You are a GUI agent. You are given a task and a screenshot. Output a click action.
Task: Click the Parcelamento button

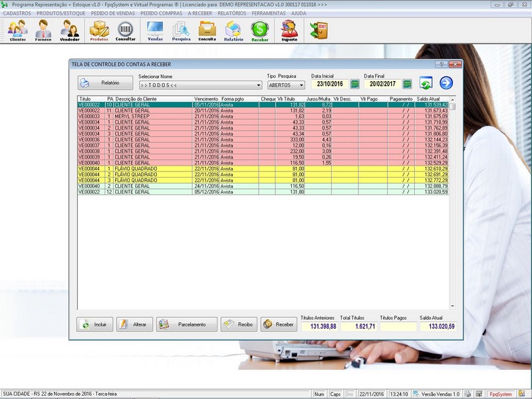pos(187,325)
